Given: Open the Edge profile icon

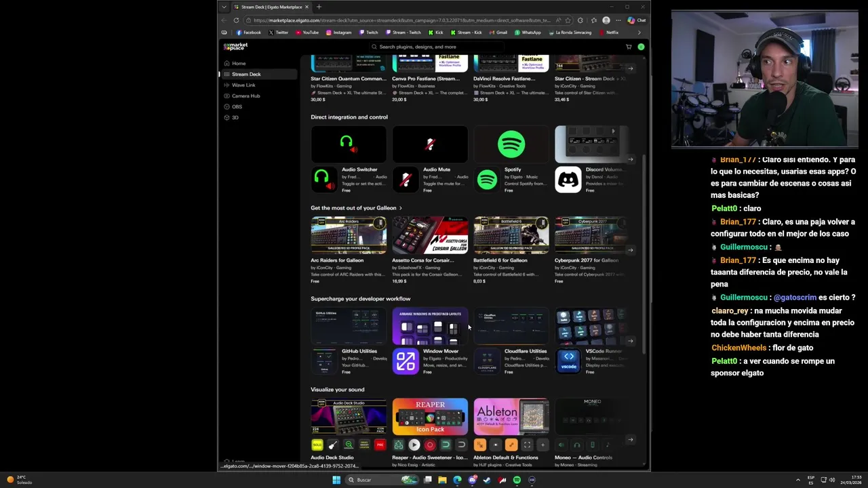Looking at the screenshot, I should 606,20.
